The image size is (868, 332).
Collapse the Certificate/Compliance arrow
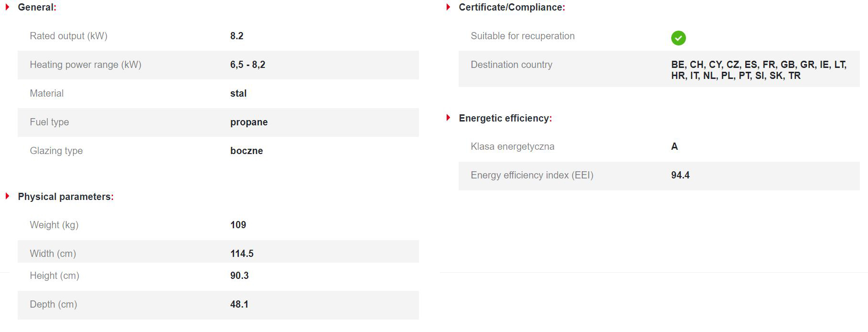[x=448, y=7]
